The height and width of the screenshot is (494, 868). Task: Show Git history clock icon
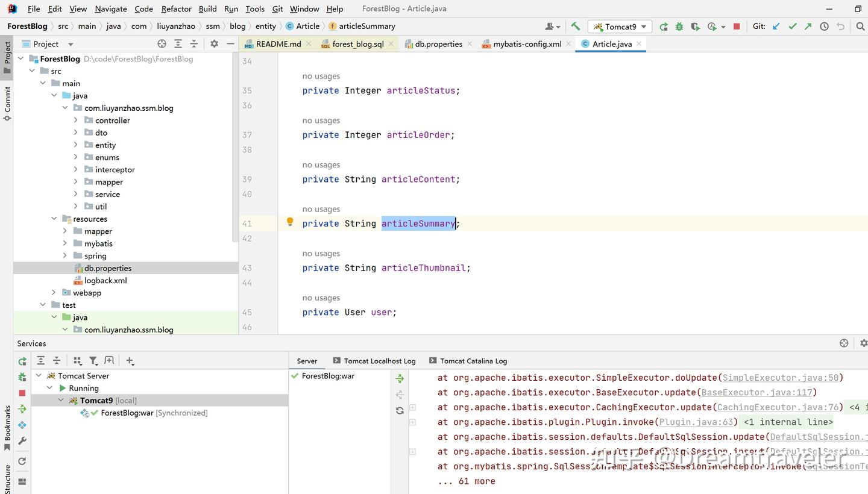coord(824,27)
